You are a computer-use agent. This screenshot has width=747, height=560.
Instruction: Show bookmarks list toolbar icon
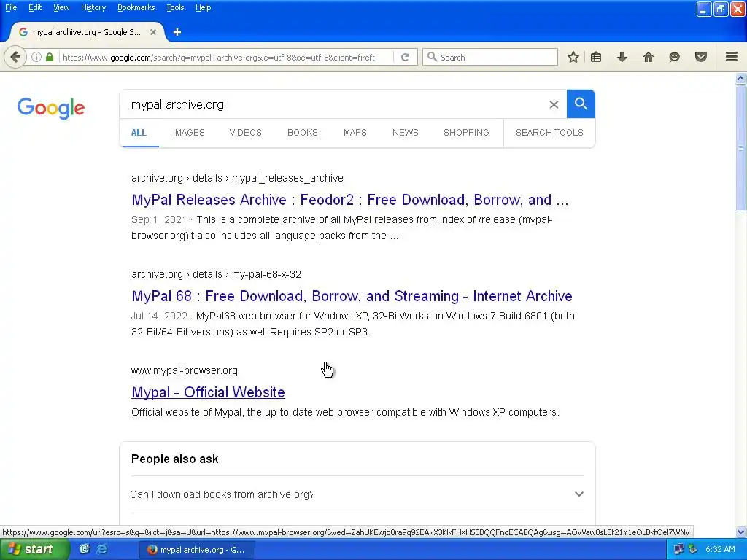tap(596, 57)
